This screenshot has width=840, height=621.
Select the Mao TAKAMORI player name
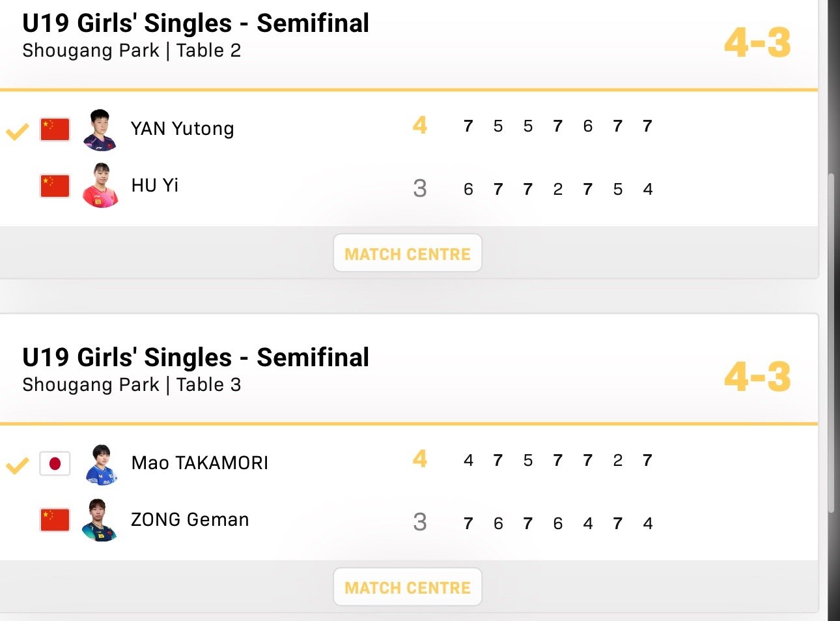pyautogui.click(x=200, y=463)
